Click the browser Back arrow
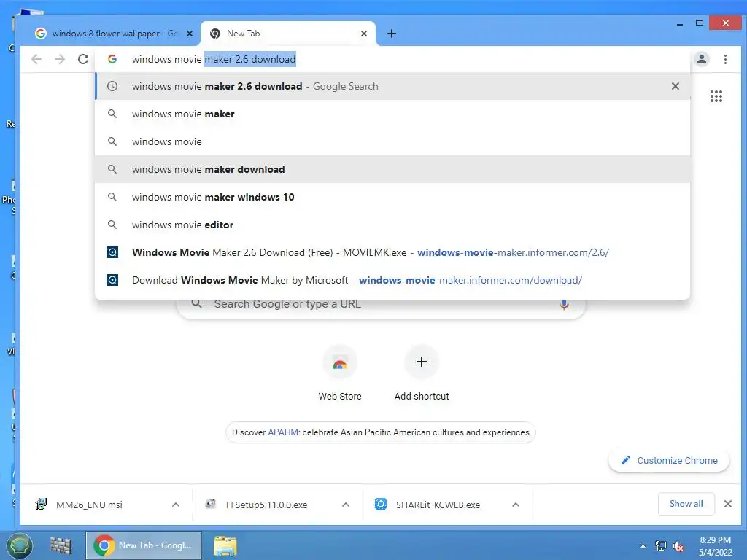This screenshot has width=747, height=560. pyautogui.click(x=36, y=59)
